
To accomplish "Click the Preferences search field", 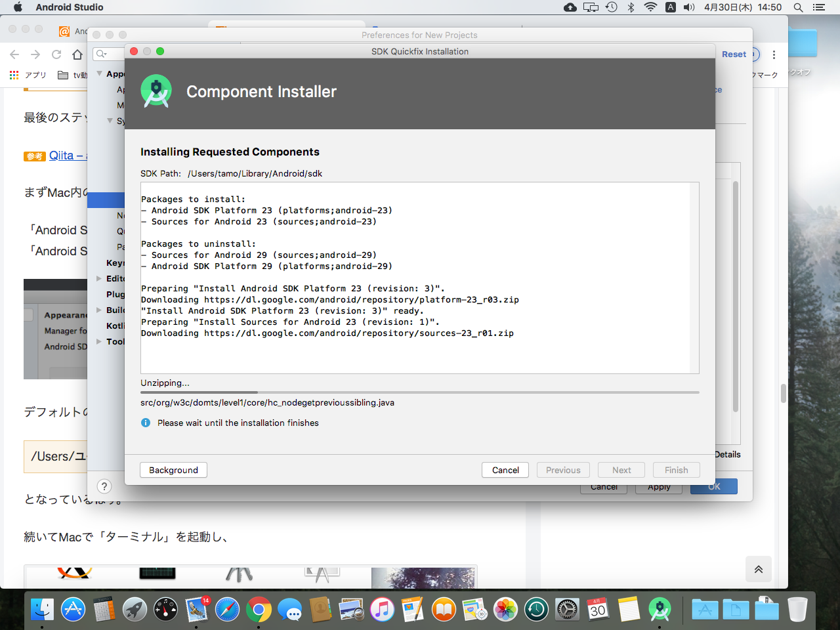I will click(x=109, y=54).
